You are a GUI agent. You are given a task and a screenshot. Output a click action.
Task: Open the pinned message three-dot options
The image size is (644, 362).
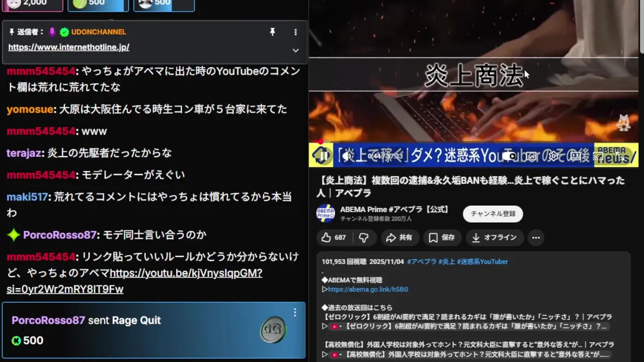295,32
